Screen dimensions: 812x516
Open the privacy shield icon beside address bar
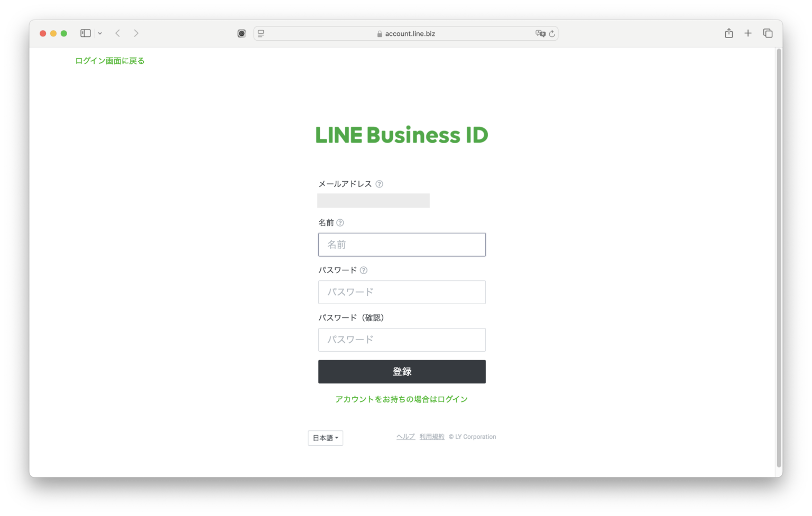click(242, 33)
